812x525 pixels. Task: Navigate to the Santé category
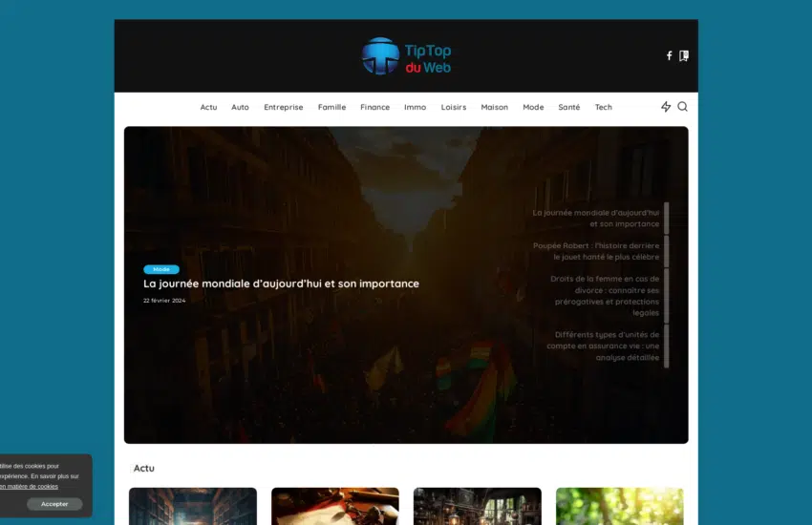point(568,107)
